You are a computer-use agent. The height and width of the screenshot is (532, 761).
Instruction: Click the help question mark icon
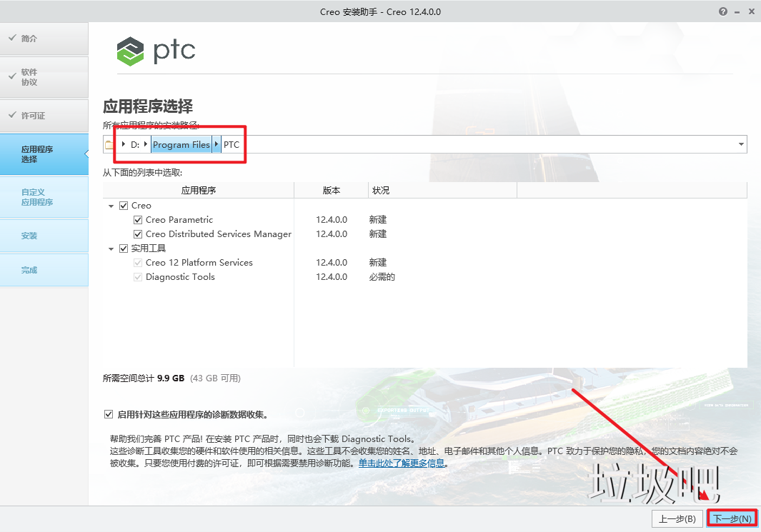pyautogui.click(x=723, y=12)
